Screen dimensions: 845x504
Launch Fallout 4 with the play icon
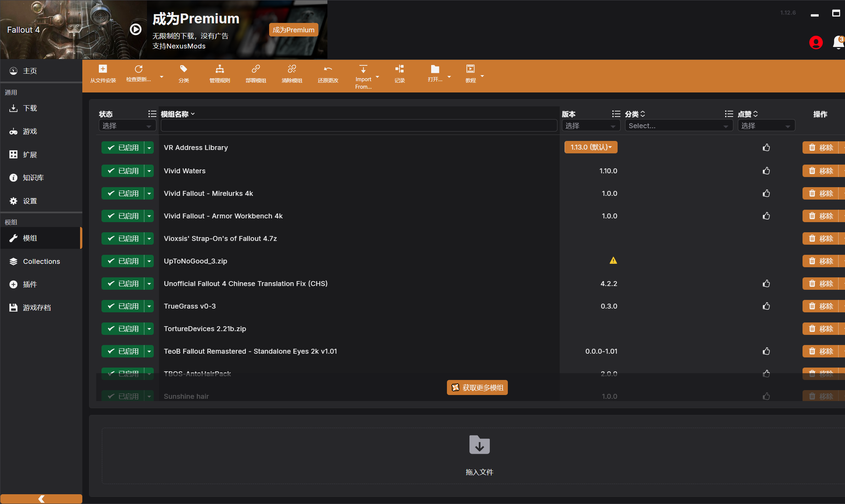[136, 29]
